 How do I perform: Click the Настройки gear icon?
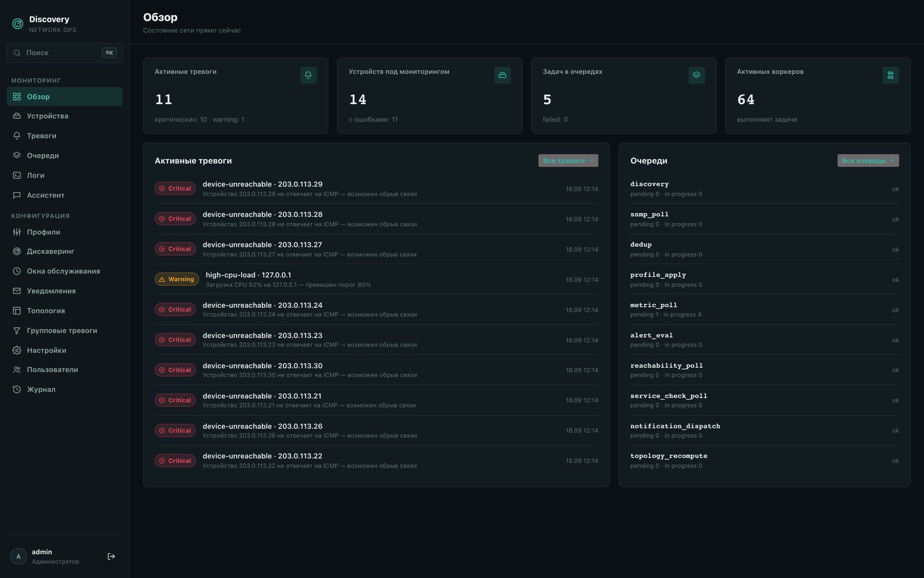(x=17, y=350)
